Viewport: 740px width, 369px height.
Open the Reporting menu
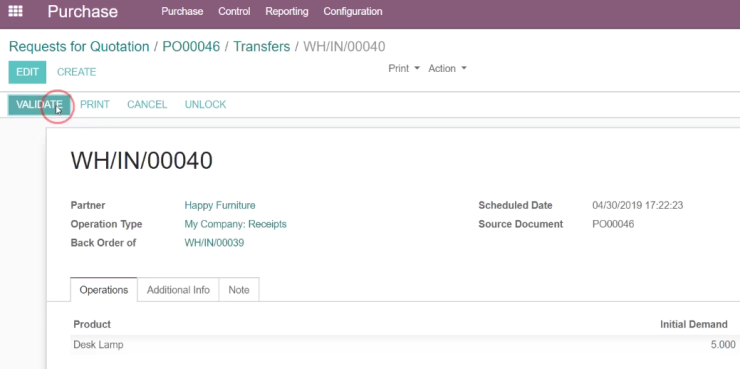tap(287, 11)
